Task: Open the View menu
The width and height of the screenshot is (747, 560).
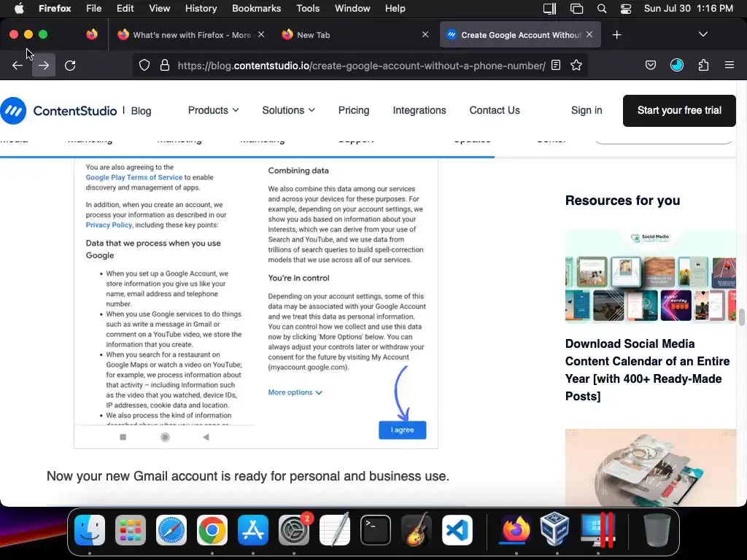Action: click(159, 8)
